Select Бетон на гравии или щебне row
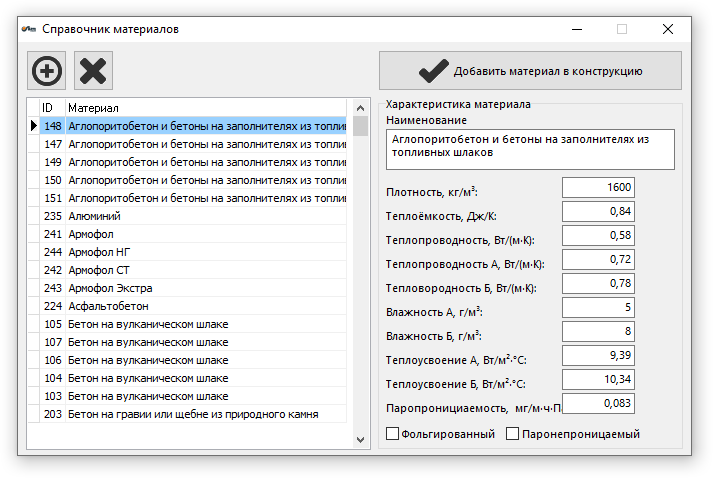The image size is (713, 478). pyautogui.click(x=187, y=414)
